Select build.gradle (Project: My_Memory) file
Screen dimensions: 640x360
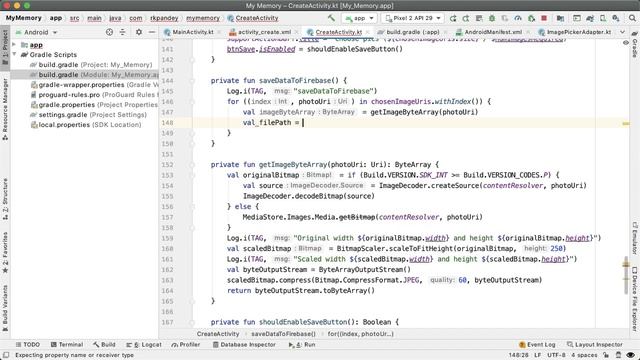click(x=91, y=64)
